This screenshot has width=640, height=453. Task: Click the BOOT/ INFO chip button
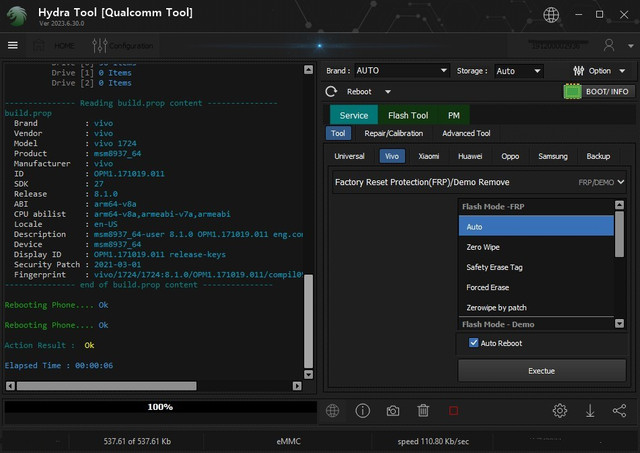coord(599,91)
